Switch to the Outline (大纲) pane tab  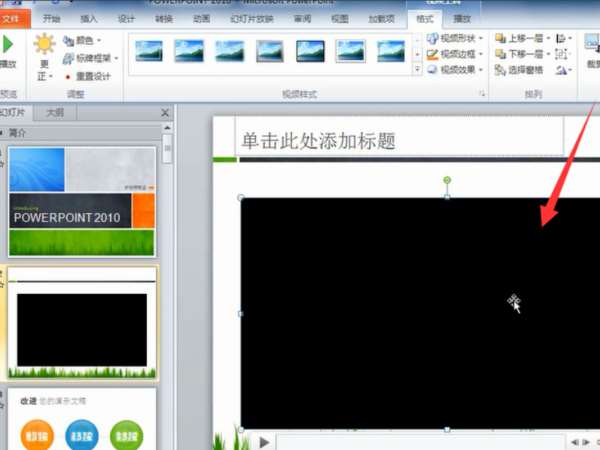click(55, 112)
